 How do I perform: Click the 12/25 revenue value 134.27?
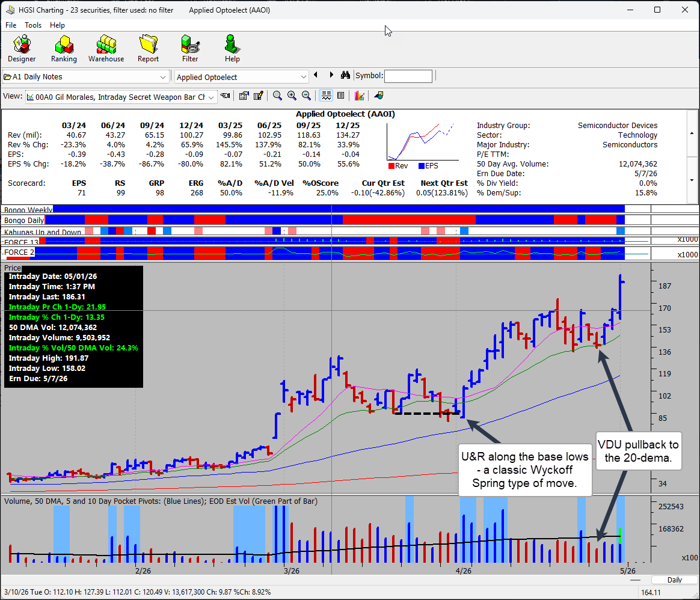point(348,135)
